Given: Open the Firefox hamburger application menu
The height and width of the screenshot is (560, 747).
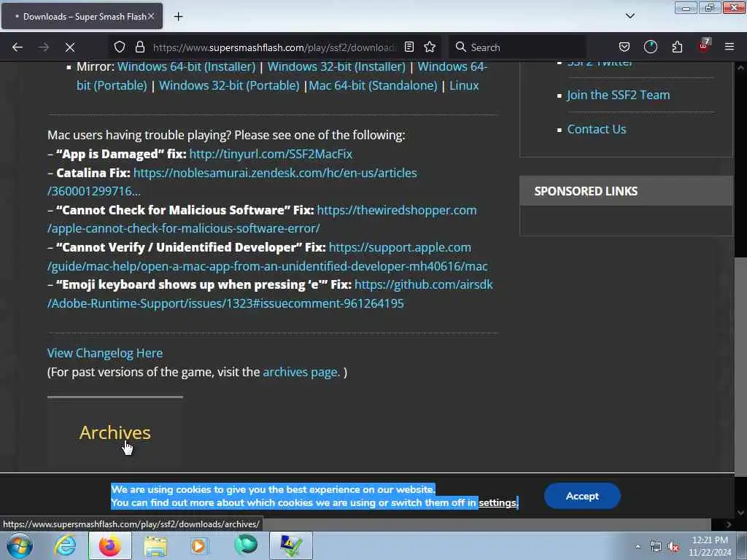Looking at the screenshot, I should point(729,47).
